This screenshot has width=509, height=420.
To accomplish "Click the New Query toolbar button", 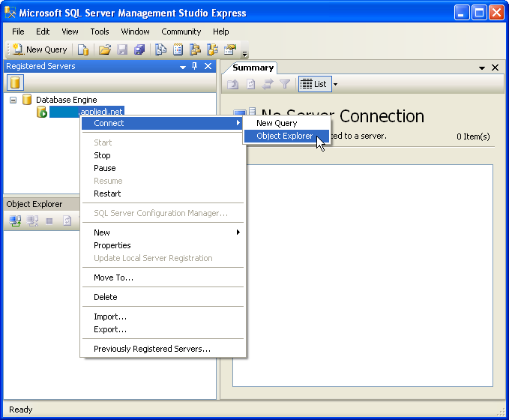I will coord(40,49).
